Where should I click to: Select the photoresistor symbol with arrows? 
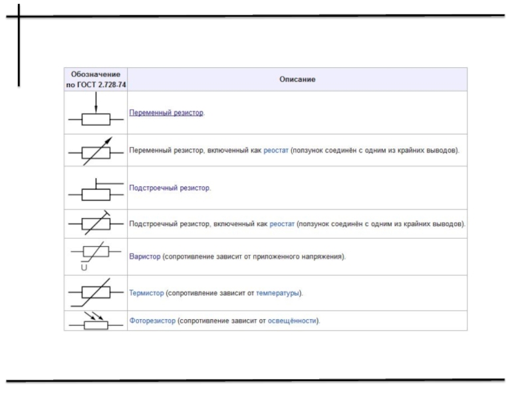pyautogui.click(x=96, y=321)
